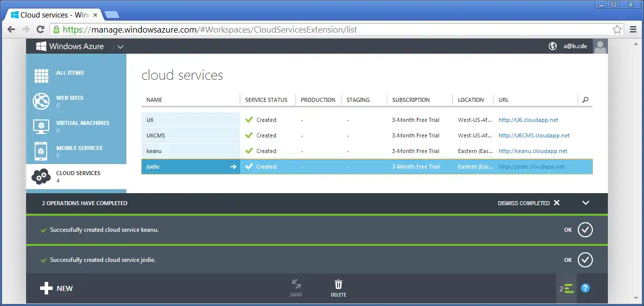Open the notifications count indicator
The image size is (644, 306).
click(x=567, y=288)
